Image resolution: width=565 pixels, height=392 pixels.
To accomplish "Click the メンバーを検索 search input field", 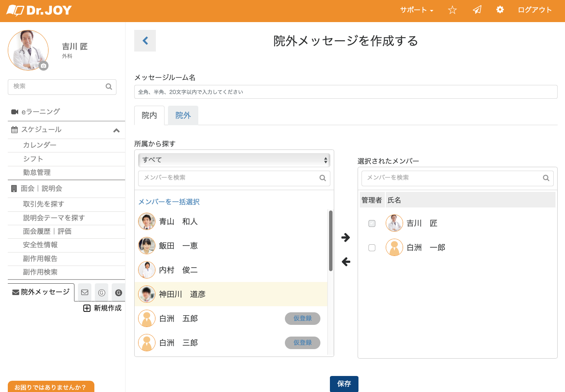I will (229, 178).
